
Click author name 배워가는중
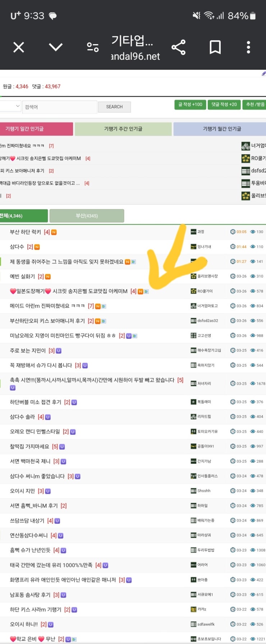tap(206, 520)
